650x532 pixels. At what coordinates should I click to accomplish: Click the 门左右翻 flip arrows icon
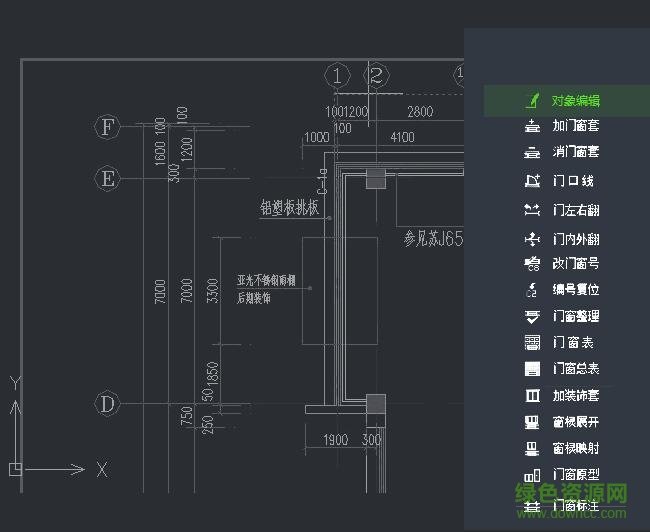(532, 211)
